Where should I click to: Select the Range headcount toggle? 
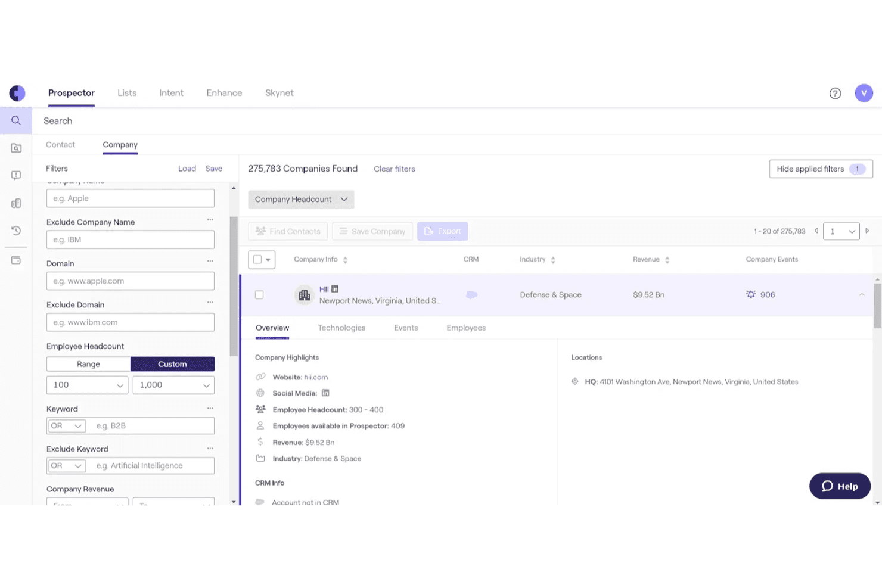(x=88, y=364)
